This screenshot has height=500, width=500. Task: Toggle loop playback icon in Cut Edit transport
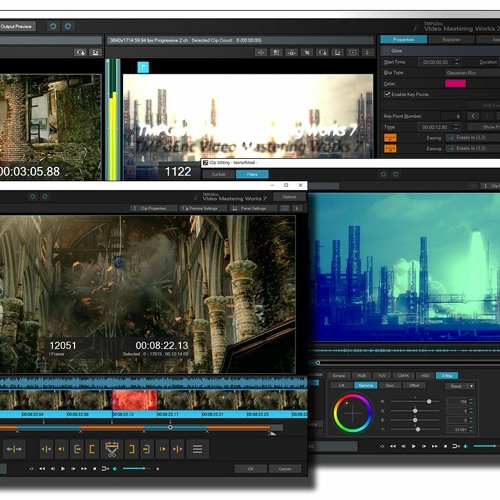pyautogui.click(x=105, y=469)
